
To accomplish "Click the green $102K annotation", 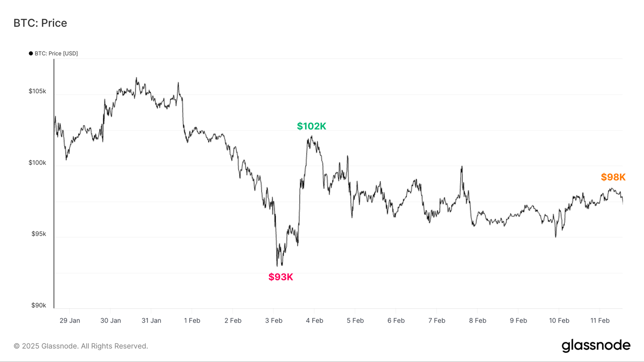I will (312, 126).
